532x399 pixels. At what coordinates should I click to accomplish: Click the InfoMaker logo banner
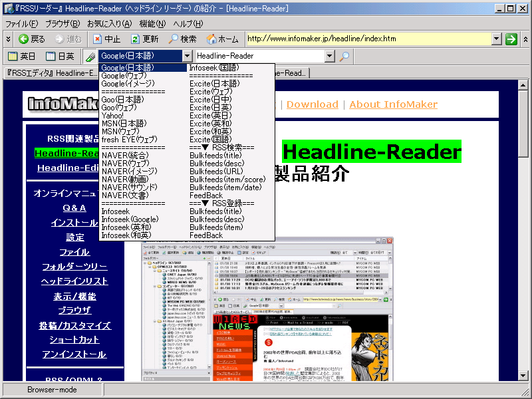pyautogui.click(x=63, y=104)
